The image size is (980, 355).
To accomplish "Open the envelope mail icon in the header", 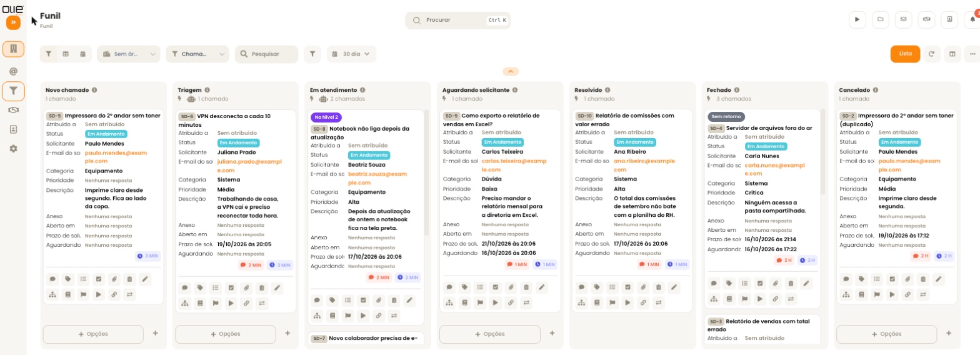I will [x=903, y=19].
